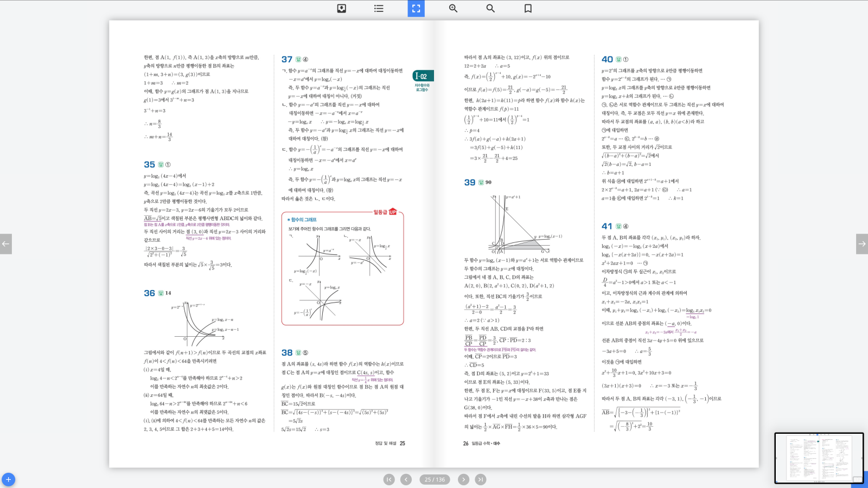The width and height of the screenshot is (868, 488).
Task: Click the blue corner tab bottom-right
Action: [x=860, y=480]
